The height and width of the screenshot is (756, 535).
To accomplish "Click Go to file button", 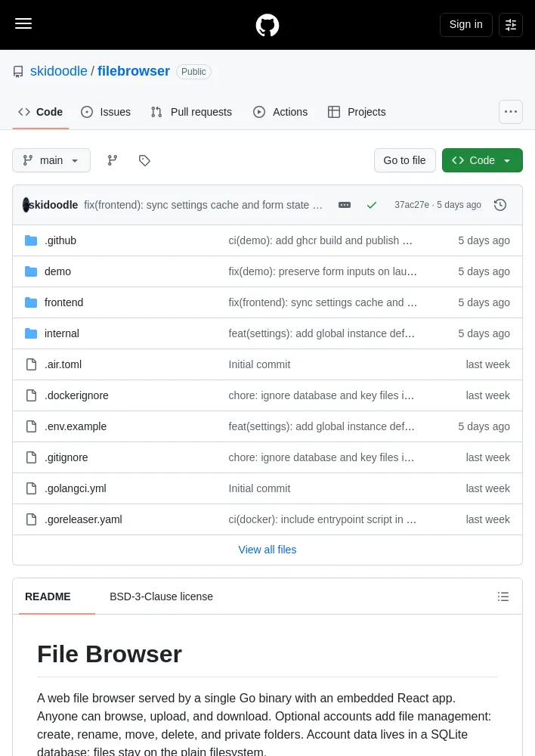I will (x=404, y=160).
